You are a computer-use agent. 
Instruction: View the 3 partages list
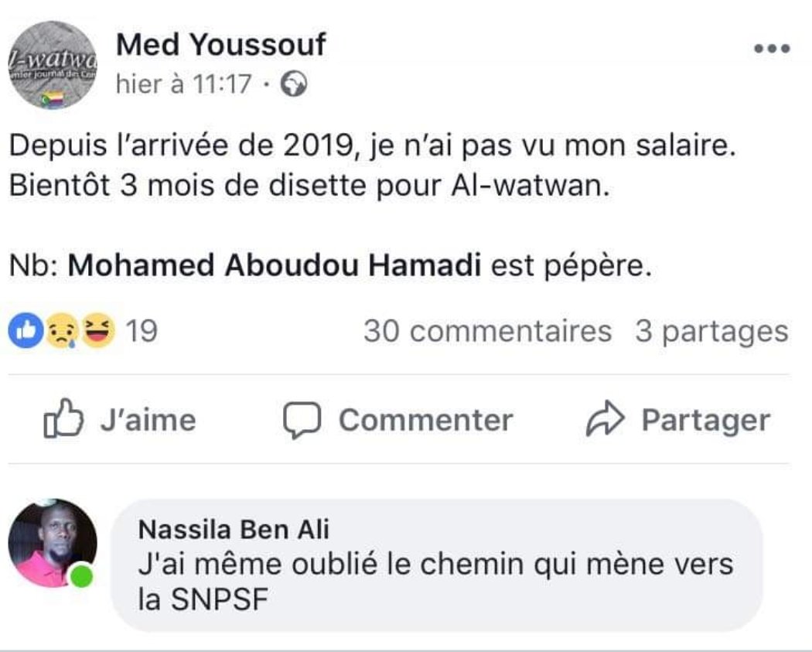click(x=711, y=332)
